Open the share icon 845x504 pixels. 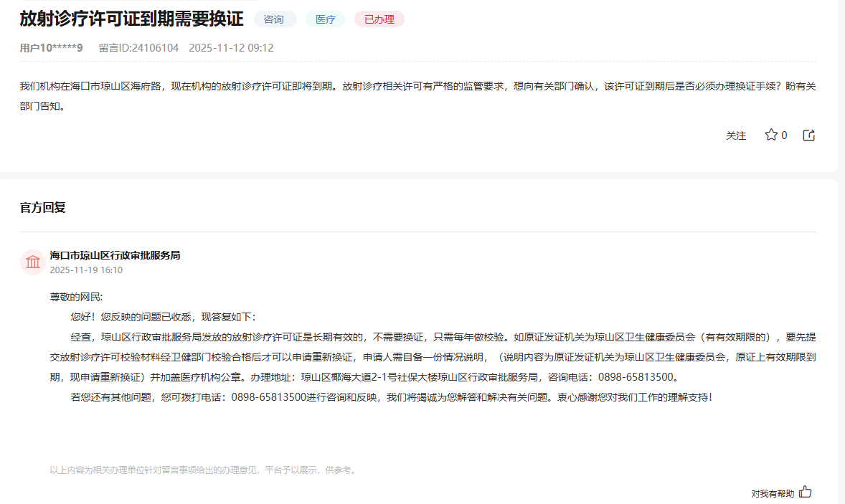tap(808, 134)
